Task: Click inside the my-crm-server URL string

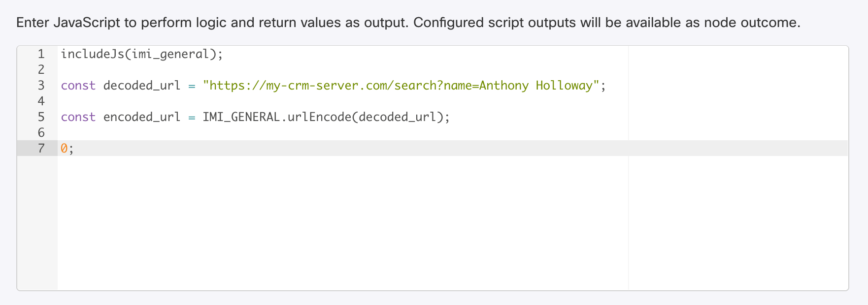Action: coord(345,86)
